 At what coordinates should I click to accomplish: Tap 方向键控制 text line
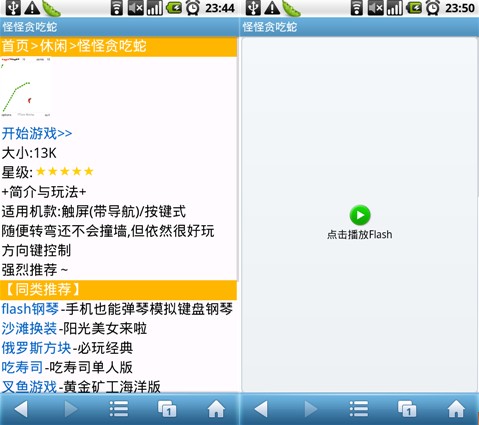coord(36,250)
